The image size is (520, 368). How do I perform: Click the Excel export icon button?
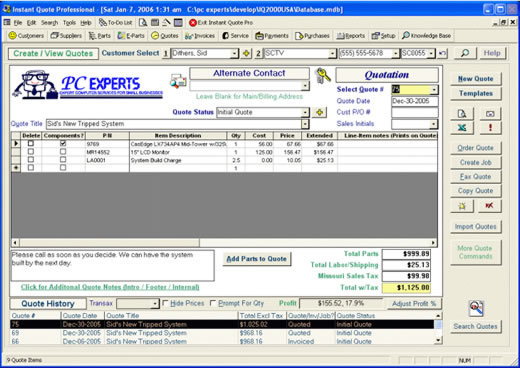(x=462, y=128)
